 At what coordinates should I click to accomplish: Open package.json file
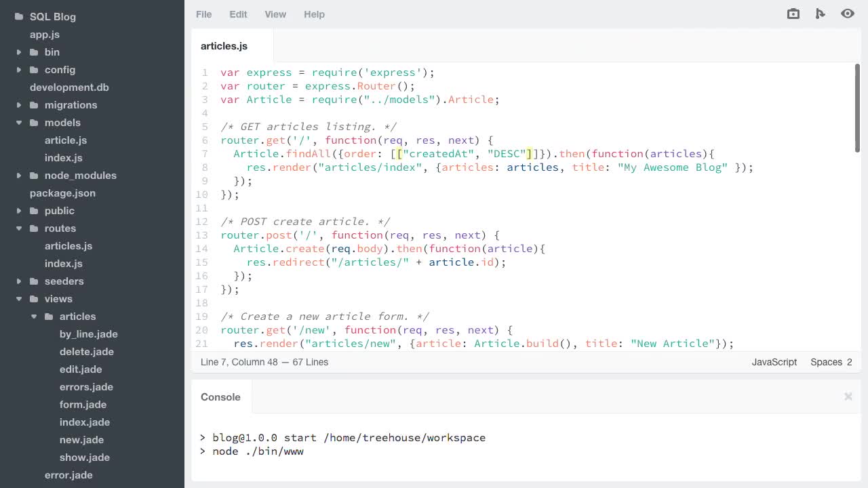tap(62, 193)
